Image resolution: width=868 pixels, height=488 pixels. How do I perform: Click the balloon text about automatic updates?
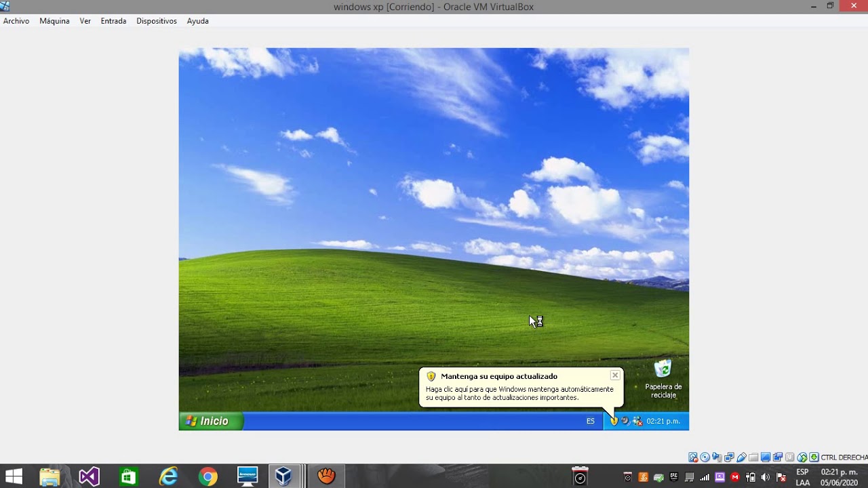pos(519,394)
